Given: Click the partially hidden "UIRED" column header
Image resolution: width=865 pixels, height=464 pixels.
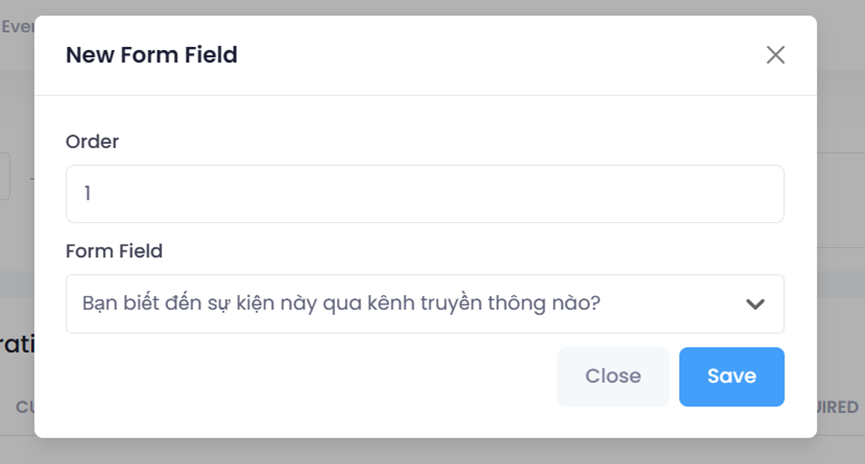Looking at the screenshot, I should [x=838, y=407].
